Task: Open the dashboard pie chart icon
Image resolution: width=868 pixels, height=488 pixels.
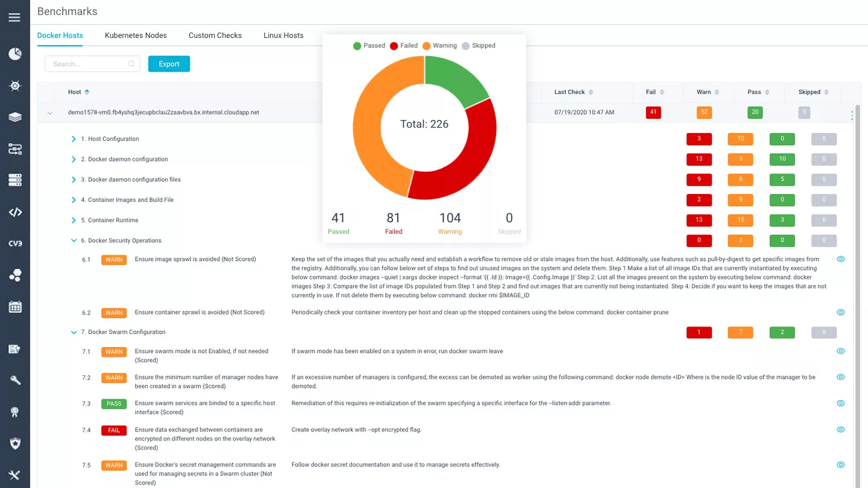Action: pyautogui.click(x=15, y=54)
